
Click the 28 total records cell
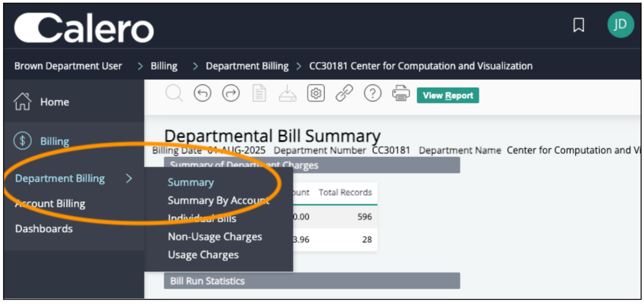(367, 239)
